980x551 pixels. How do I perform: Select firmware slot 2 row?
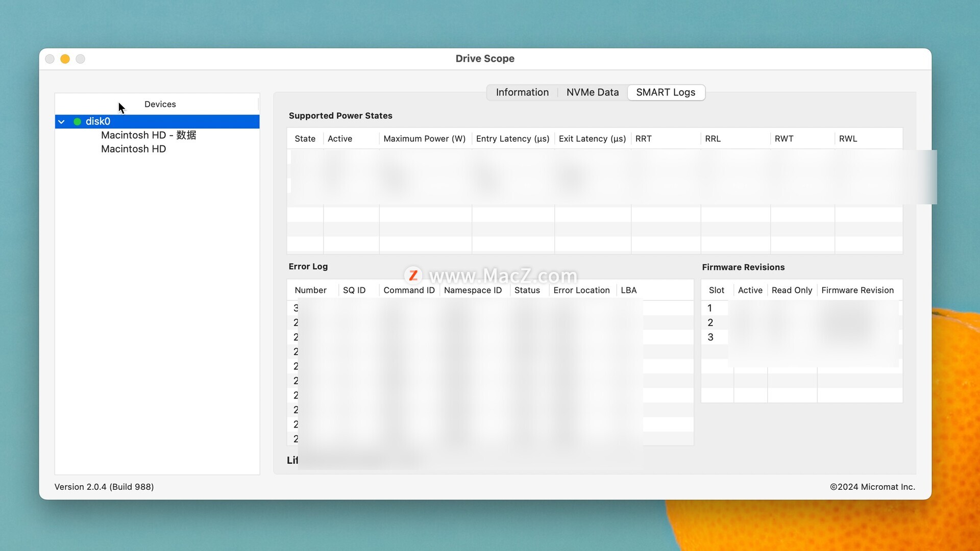click(x=710, y=322)
